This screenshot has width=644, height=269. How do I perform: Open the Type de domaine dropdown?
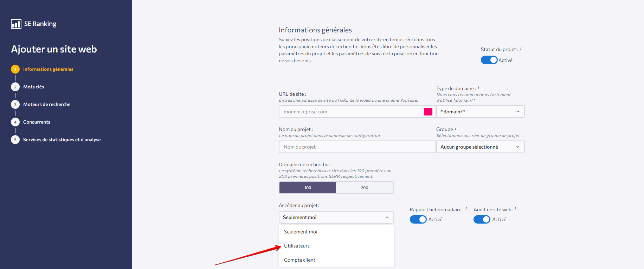pyautogui.click(x=480, y=112)
